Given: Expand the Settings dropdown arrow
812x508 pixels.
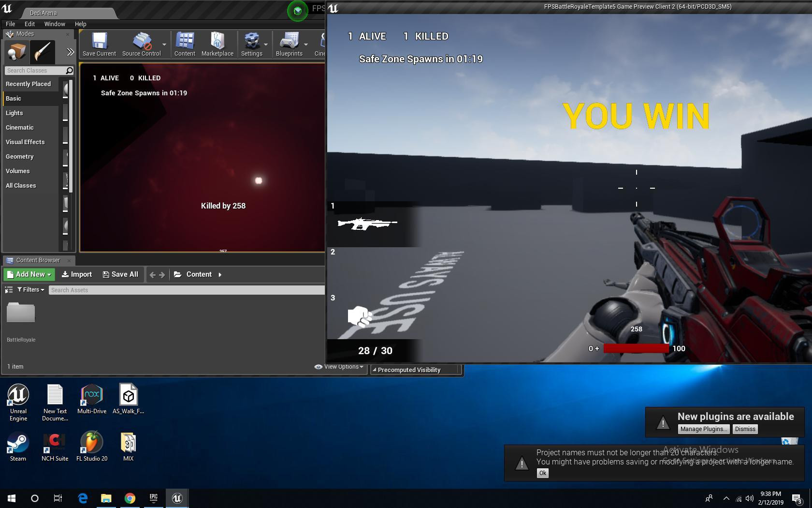Looking at the screenshot, I should click(266, 45).
